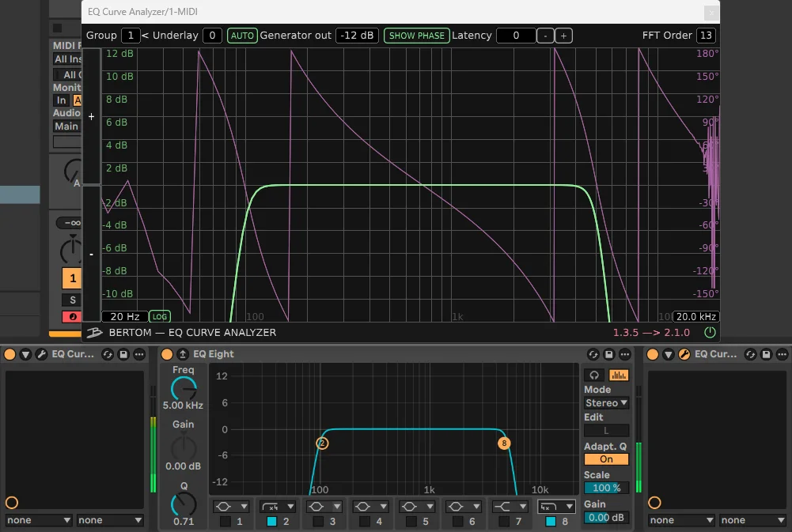Open the EQ Eight options menu dots

(x=626, y=354)
